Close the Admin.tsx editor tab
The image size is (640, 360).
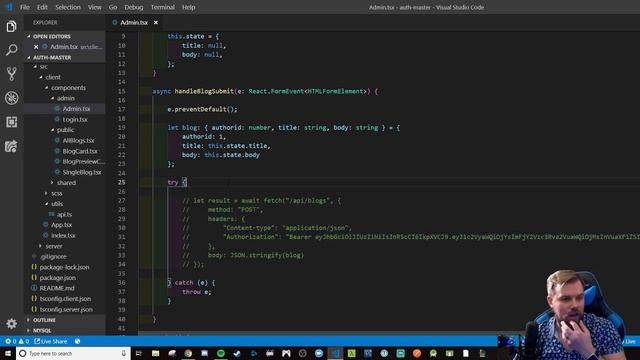(x=156, y=22)
